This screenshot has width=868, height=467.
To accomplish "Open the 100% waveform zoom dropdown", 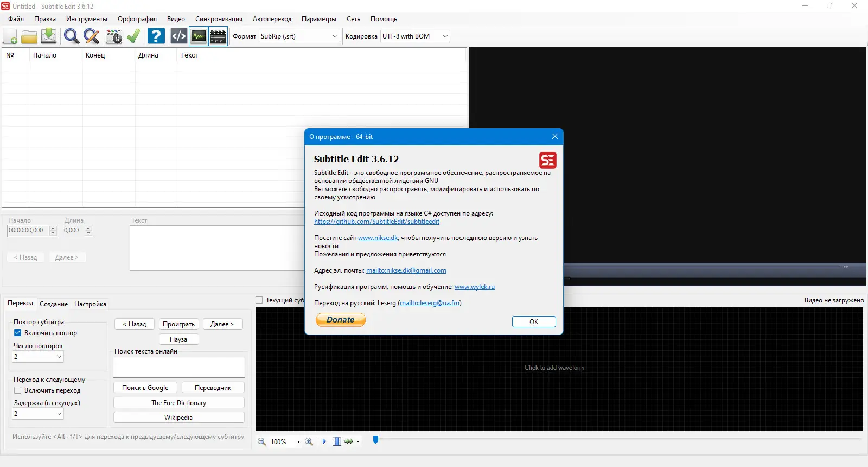I will [x=298, y=441].
